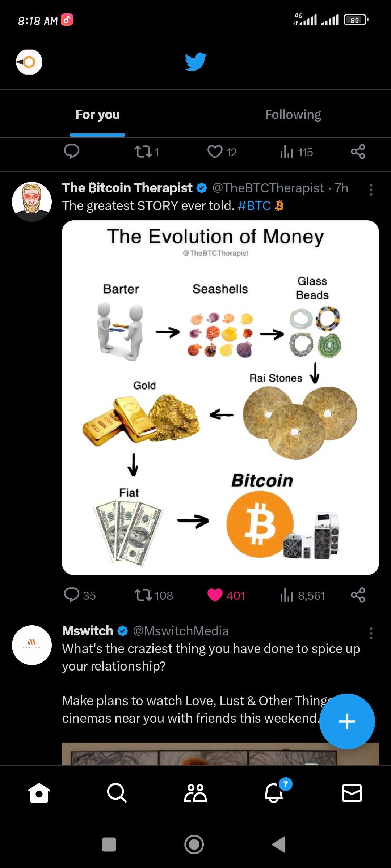Open more options on Bitcoin Therapist tweet
The width and height of the screenshot is (391, 868).
[x=371, y=190]
